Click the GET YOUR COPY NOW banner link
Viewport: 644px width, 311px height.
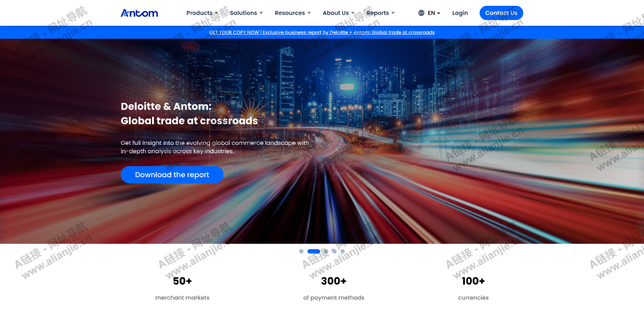(322, 32)
